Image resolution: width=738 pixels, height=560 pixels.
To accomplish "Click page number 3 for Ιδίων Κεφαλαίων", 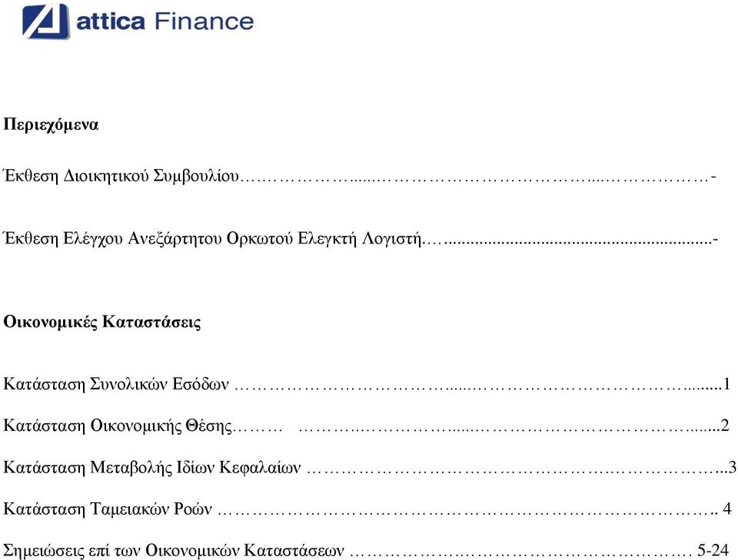I will click(732, 467).
